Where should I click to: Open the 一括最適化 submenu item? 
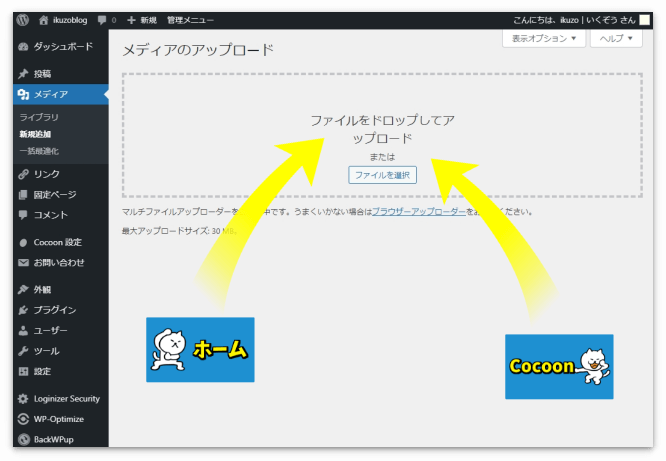pos(39,151)
